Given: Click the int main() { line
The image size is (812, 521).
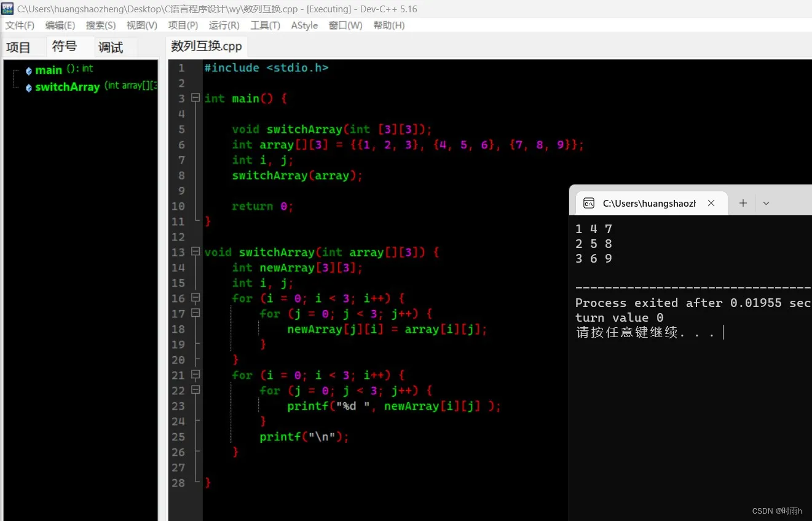Looking at the screenshot, I should [x=245, y=98].
